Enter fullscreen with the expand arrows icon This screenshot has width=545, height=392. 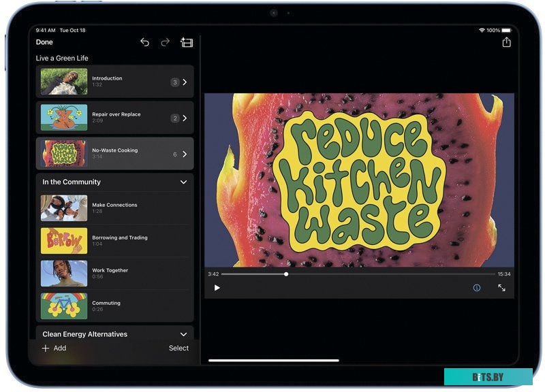tap(501, 288)
